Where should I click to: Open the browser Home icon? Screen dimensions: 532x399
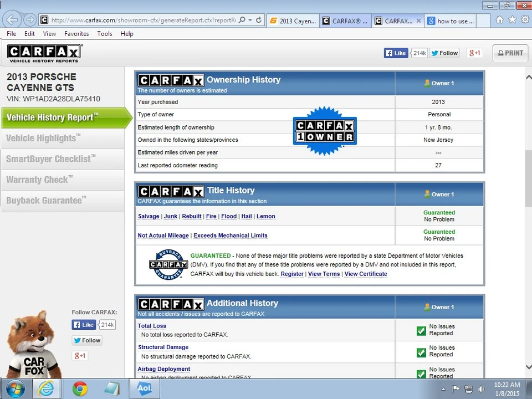(499, 20)
